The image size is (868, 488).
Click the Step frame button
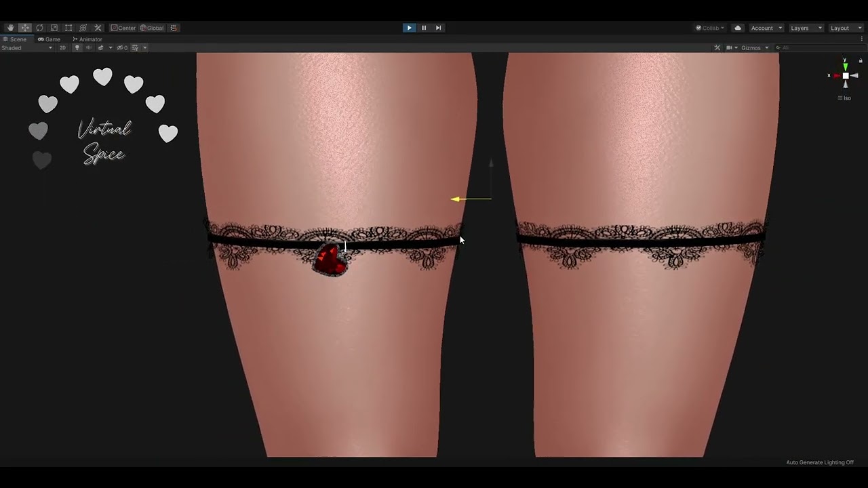438,28
